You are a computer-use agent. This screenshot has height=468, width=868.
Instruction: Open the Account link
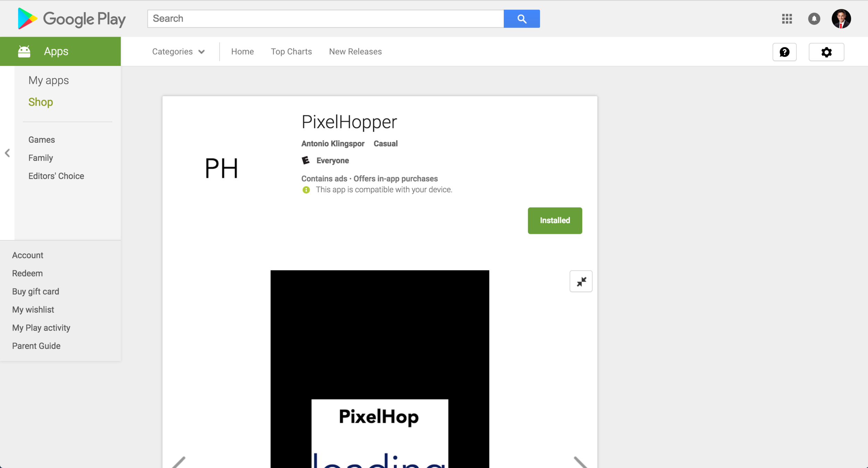pyautogui.click(x=28, y=255)
